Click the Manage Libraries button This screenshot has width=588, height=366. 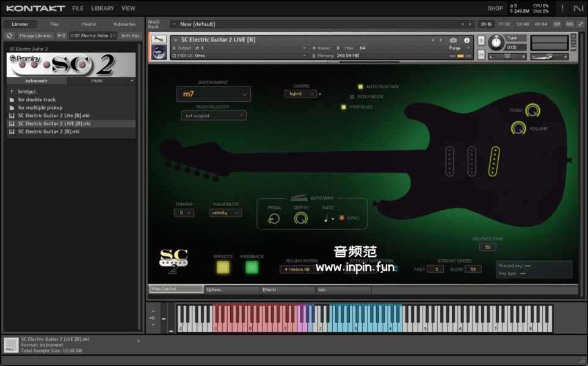pyautogui.click(x=35, y=36)
